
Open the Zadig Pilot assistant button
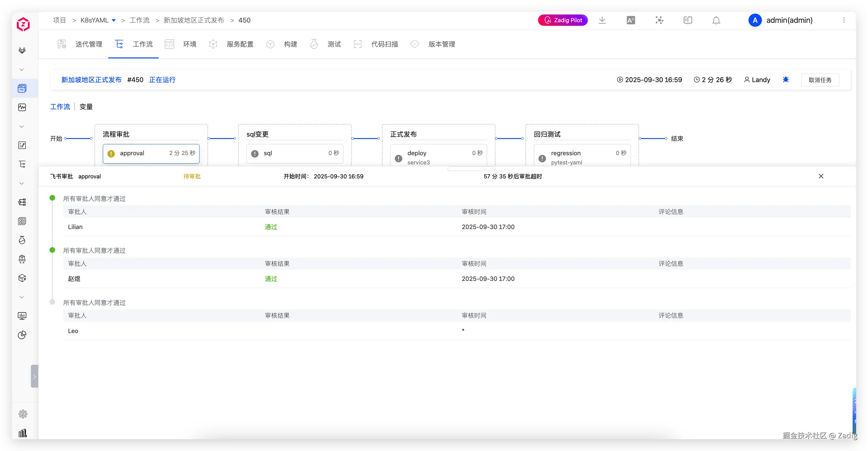click(562, 20)
